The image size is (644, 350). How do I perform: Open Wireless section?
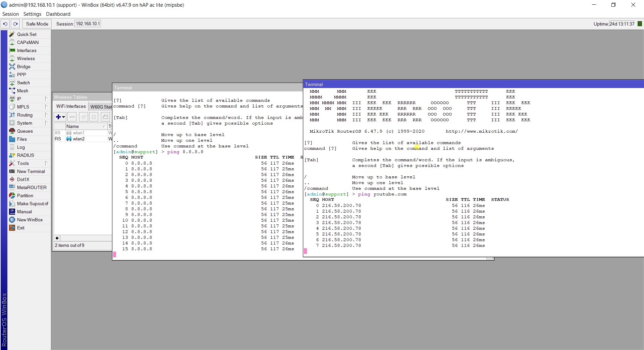pos(26,58)
